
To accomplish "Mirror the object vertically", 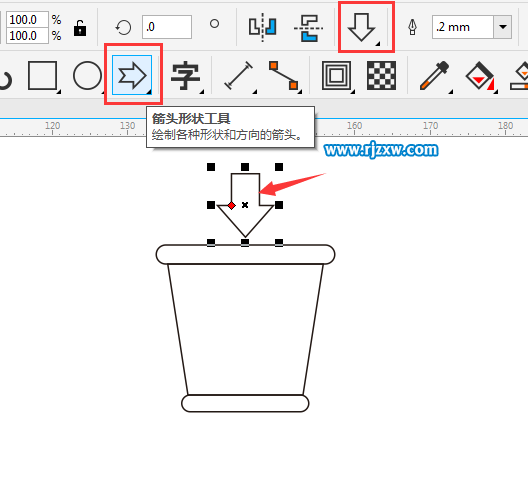I will coord(308,28).
